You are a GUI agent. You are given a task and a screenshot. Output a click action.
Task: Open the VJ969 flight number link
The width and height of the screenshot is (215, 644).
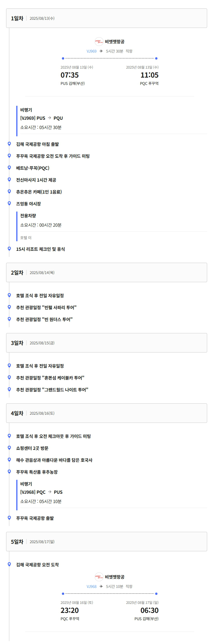(x=92, y=51)
